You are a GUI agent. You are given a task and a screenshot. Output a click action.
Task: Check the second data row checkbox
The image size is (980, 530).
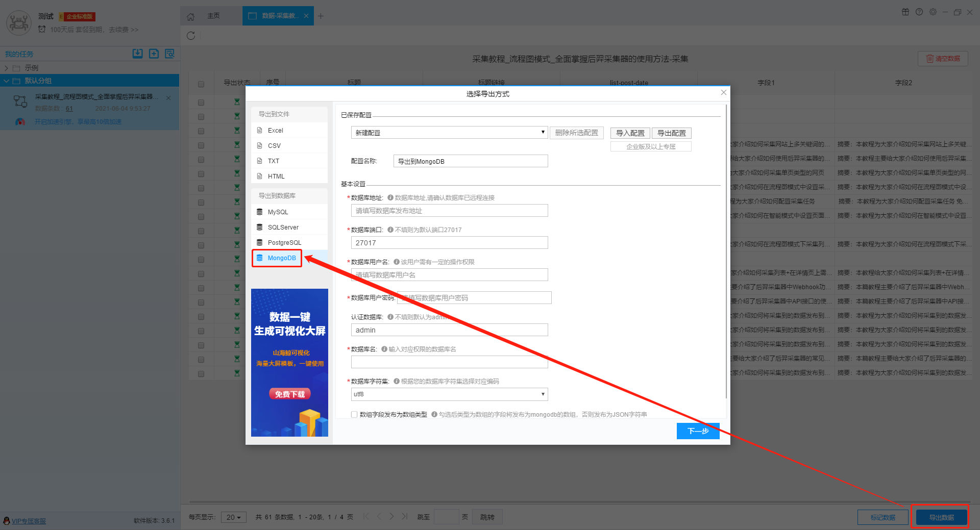[x=201, y=117]
